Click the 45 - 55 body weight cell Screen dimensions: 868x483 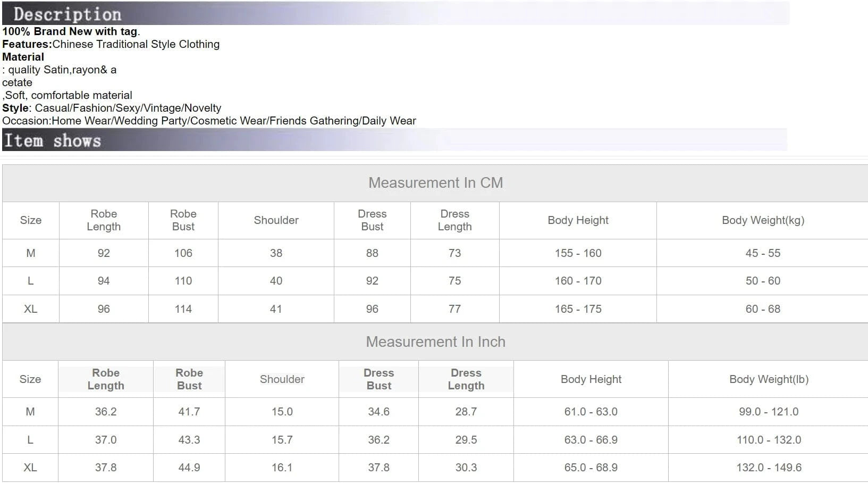coord(763,253)
